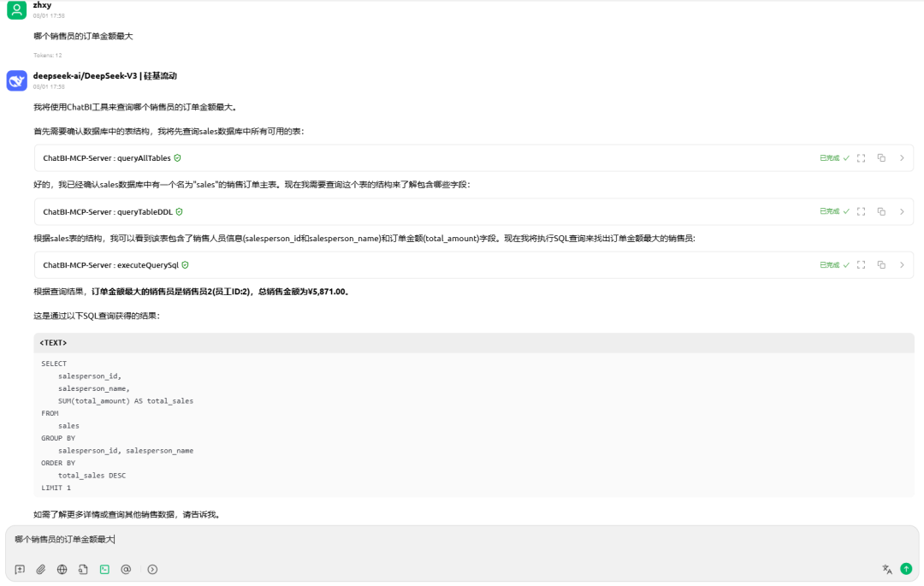The height and width of the screenshot is (586, 924).
Task: Click the paperclip attachment icon
Action: 41,570
